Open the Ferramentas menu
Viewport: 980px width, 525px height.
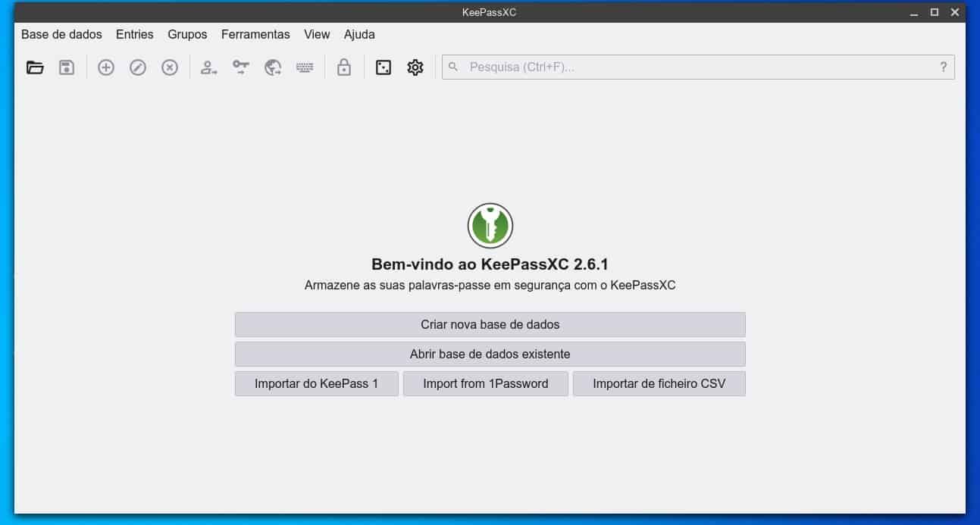pos(255,34)
